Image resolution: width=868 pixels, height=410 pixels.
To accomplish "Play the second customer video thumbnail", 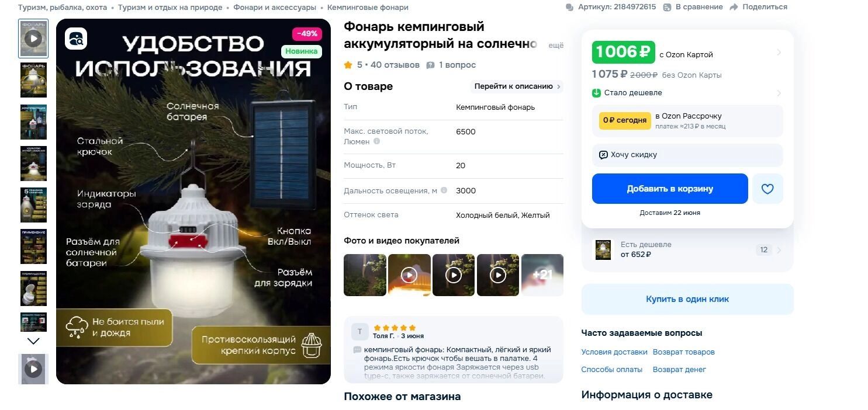I will pos(454,275).
